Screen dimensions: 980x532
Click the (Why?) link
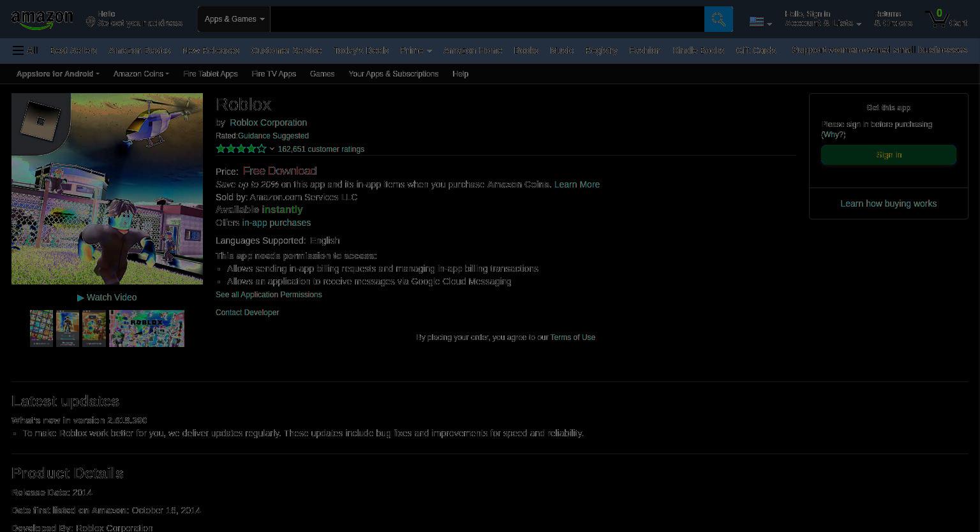coord(833,135)
